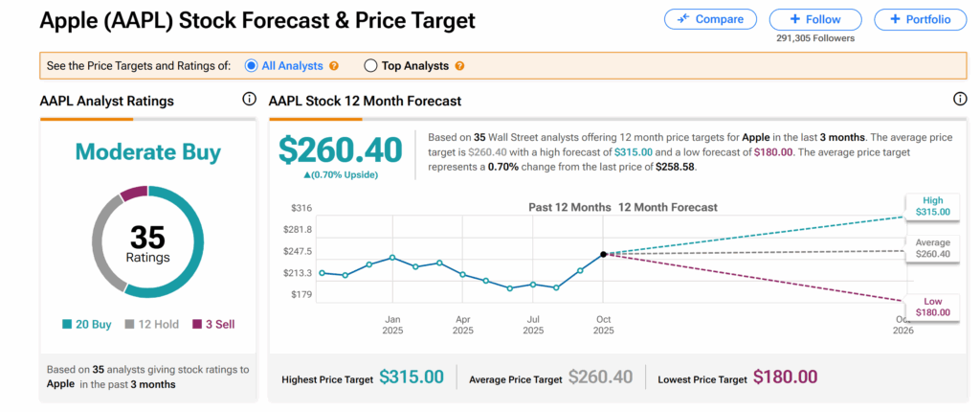Click the Highest Price Target $315.00 value
Image resolution: width=980 pixels, height=412 pixels.
pyautogui.click(x=412, y=378)
